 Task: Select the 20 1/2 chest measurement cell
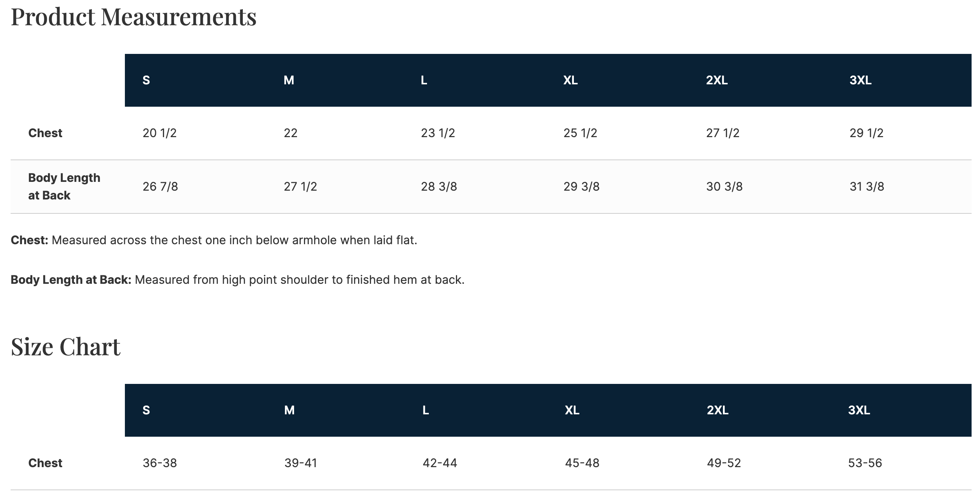[159, 133]
